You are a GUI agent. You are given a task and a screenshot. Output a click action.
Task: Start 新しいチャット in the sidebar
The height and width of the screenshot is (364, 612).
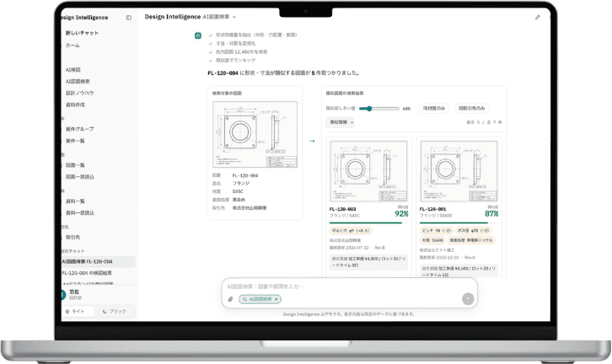tap(82, 33)
